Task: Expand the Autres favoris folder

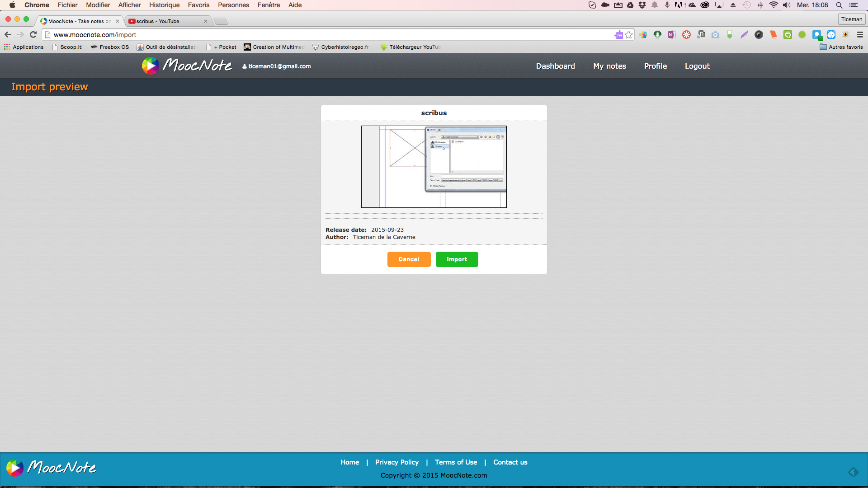Action: [x=841, y=47]
